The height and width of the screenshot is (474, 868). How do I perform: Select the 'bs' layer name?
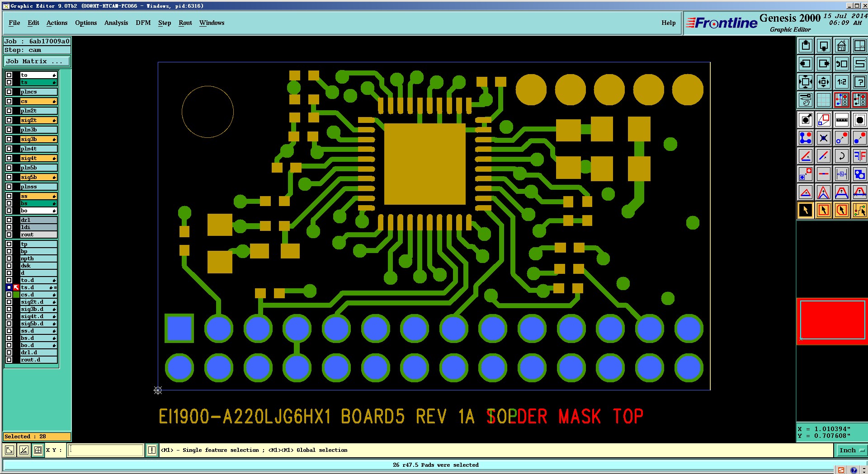click(x=38, y=203)
